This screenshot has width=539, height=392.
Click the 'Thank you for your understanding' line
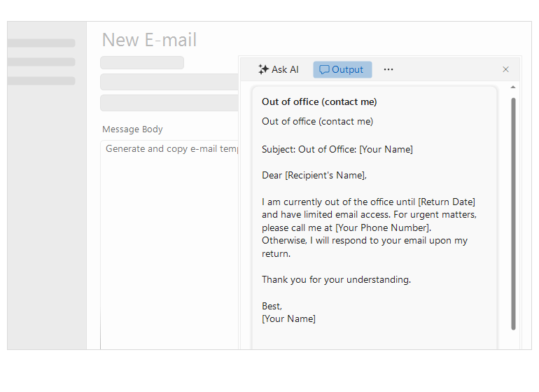tap(336, 279)
